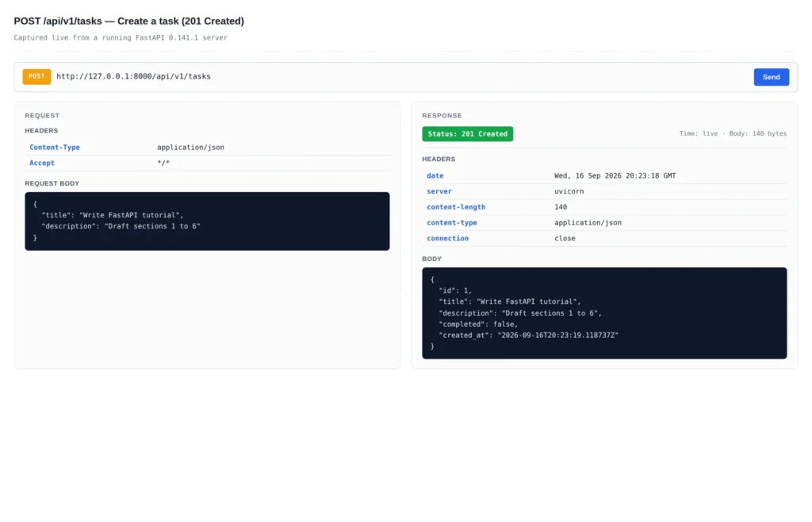Click the "created_at" timestamp line
The image size is (812, 522).
(528, 336)
